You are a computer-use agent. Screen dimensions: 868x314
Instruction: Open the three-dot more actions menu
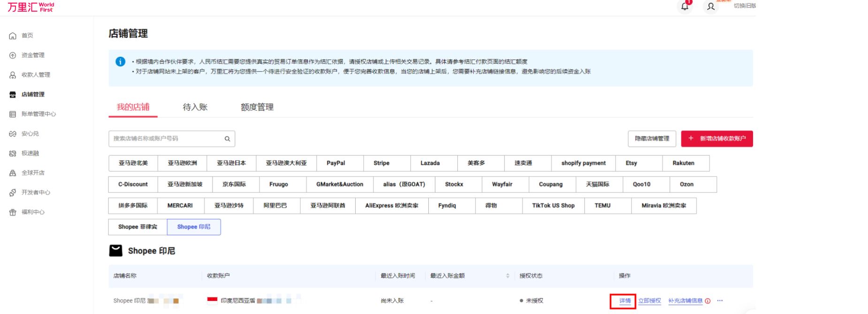point(720,301)
